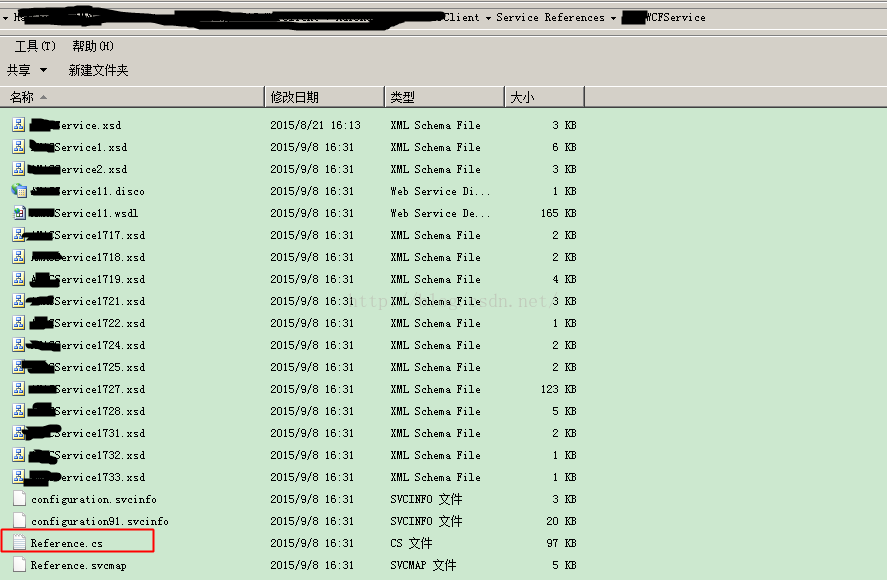Select the file name Reference.svcmap
Image resolution: width=887 pixels, height=580 pixels.
[x=79, y=566]
